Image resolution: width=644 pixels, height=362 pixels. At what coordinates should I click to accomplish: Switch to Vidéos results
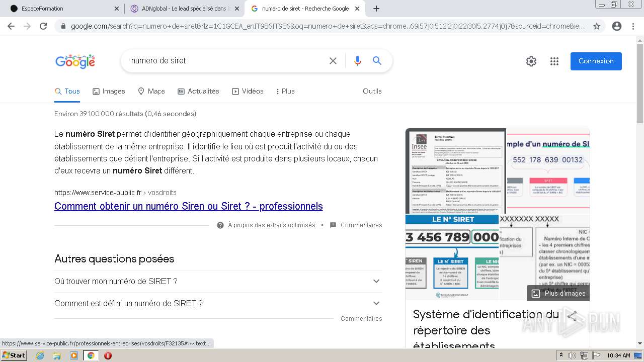(248, 92)
